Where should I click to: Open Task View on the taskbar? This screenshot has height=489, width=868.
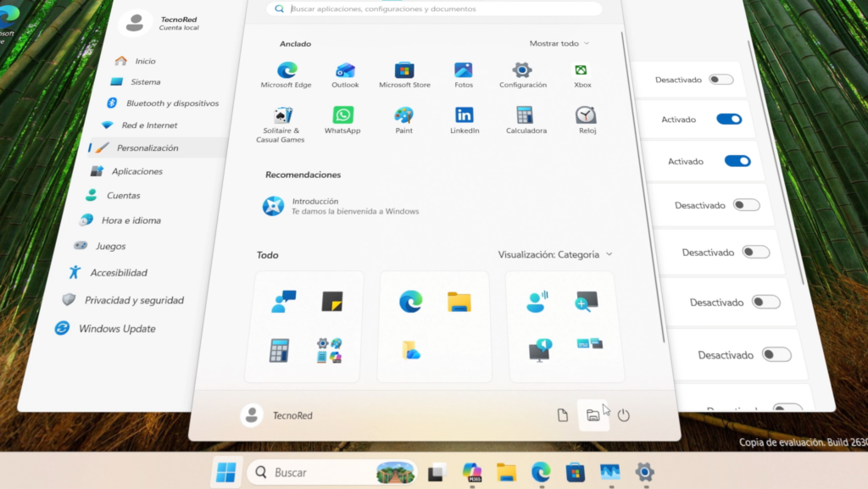click(x=437, y=472)
